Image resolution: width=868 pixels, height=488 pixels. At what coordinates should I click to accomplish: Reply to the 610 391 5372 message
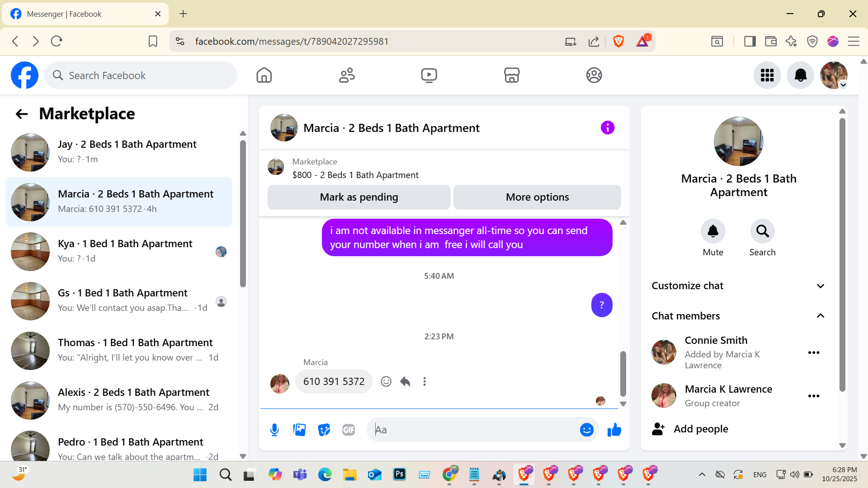point(405,381)
